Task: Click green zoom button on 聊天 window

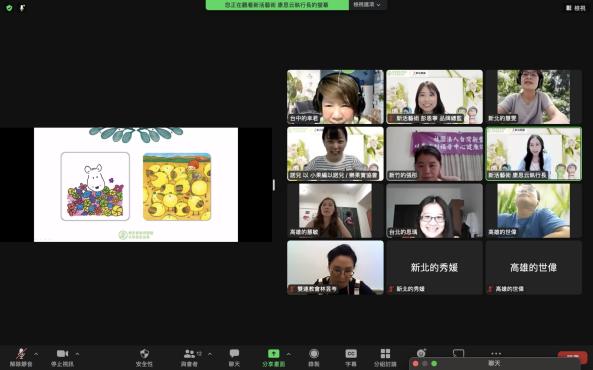Action: coord(434,364)
